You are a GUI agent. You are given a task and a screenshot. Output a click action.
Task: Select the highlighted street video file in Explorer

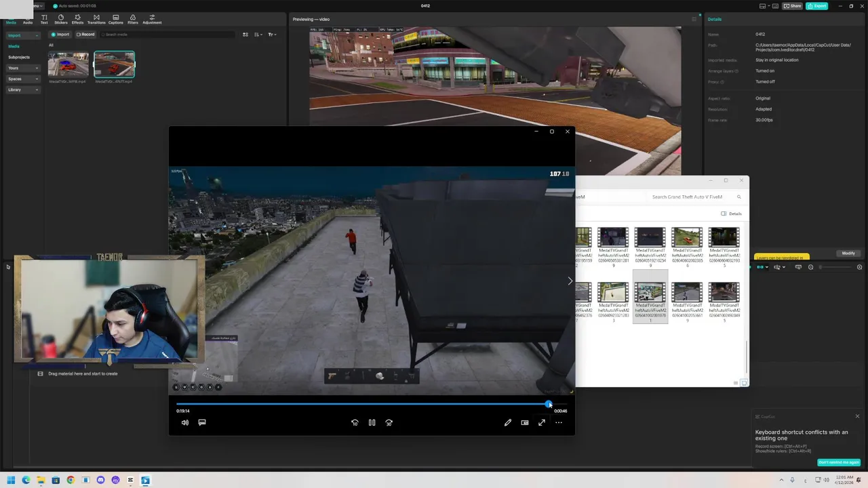[x=650, y=296]
